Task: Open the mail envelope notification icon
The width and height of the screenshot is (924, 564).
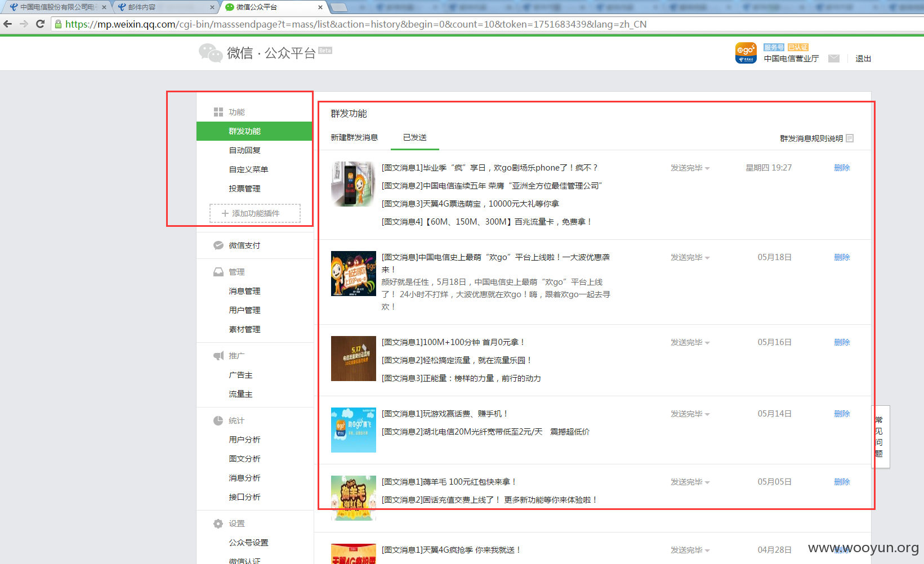Action: 834,59
